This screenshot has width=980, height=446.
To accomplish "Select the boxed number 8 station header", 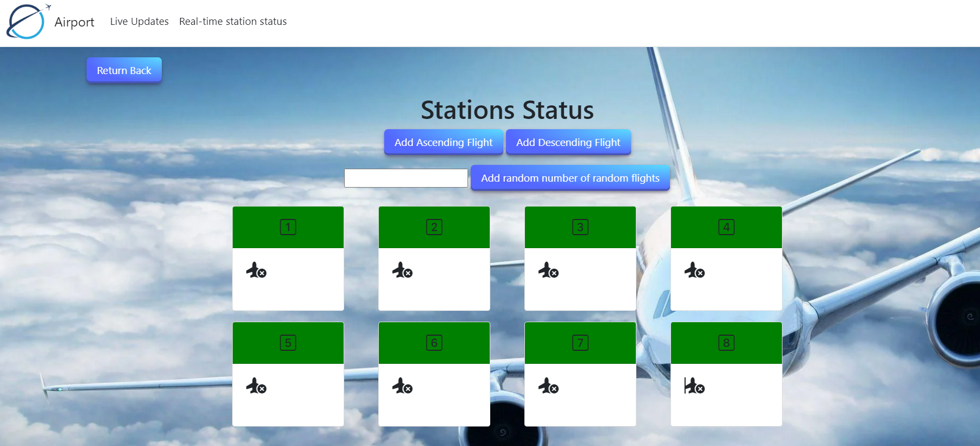I will coord(726,343).
